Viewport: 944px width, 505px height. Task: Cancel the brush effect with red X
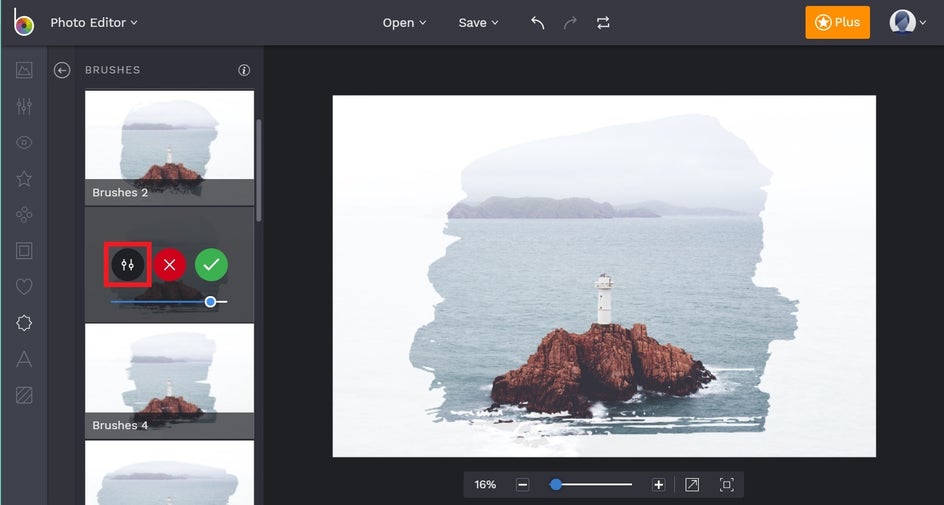point(169,265)
